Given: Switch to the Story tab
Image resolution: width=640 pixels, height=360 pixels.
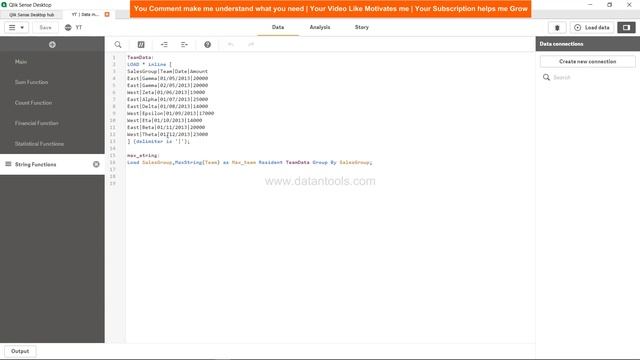Looking at the screenshot, I should [362, 27].
